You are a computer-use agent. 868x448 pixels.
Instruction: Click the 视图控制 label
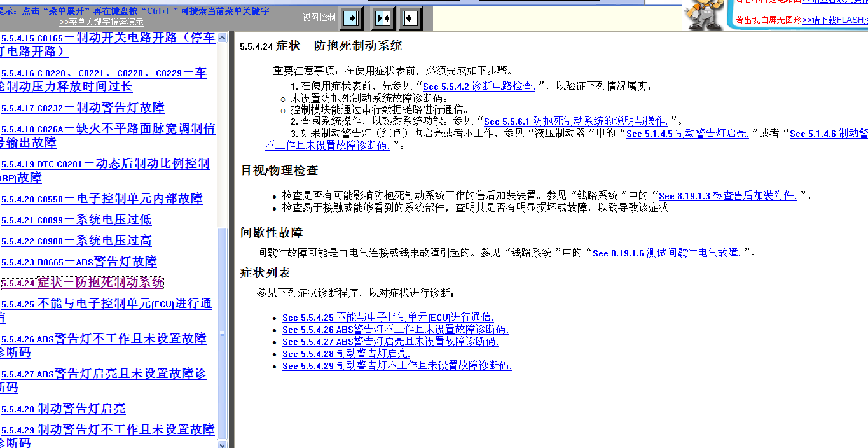click(319, 17)
